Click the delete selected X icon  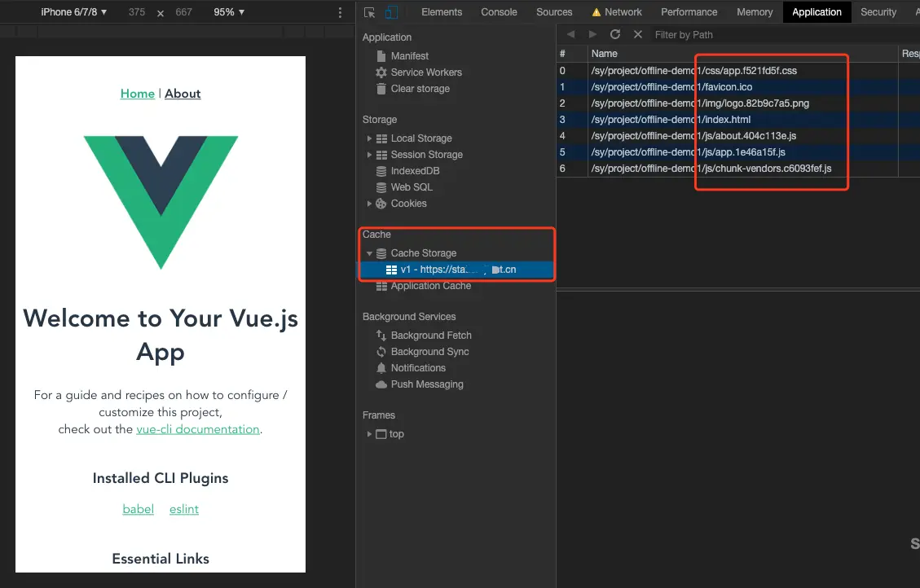coord(638,34)
